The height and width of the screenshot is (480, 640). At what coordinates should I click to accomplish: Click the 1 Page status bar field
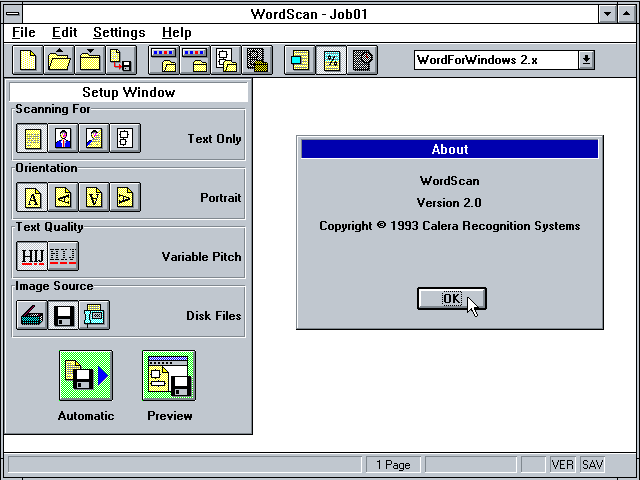[393, 464]
